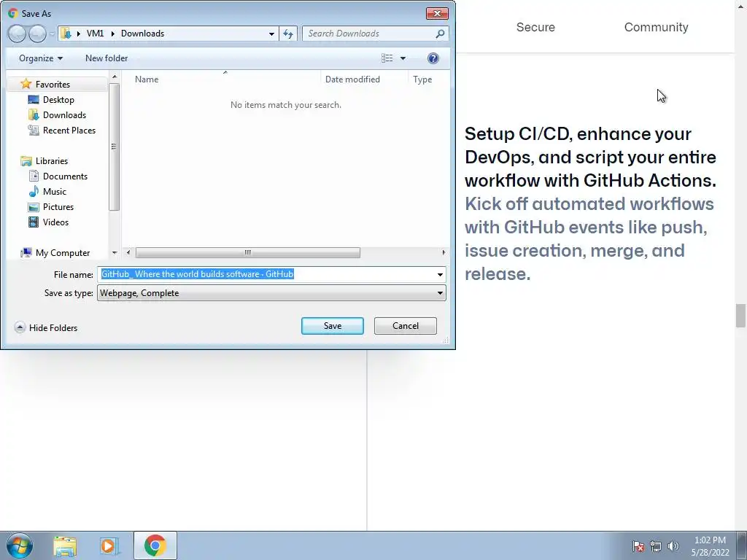Launch Windows Media Player from the taskbar

coord(109,545)
